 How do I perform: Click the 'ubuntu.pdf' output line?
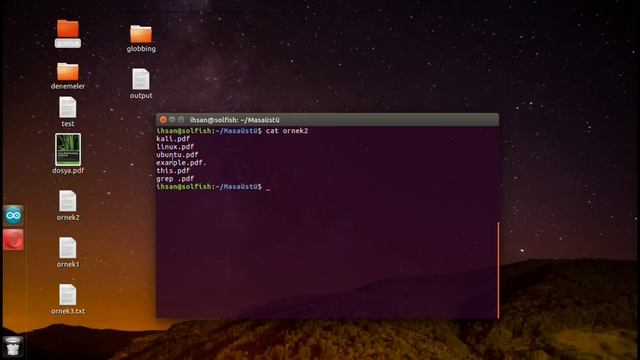coord(177,155)
